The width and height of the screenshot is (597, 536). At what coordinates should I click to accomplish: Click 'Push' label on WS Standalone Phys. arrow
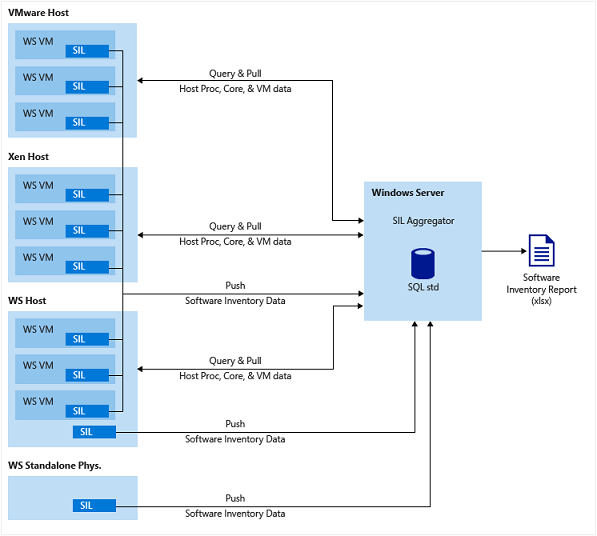point(235,498)
